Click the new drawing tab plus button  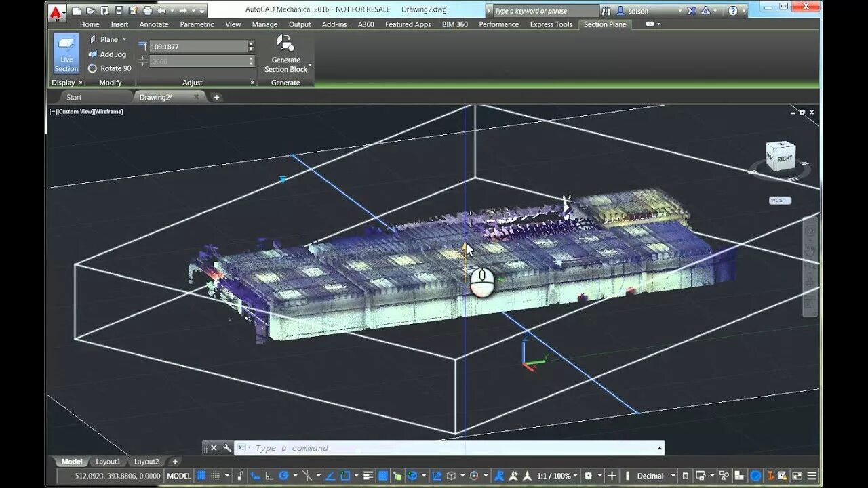click(x=217, y=97)
